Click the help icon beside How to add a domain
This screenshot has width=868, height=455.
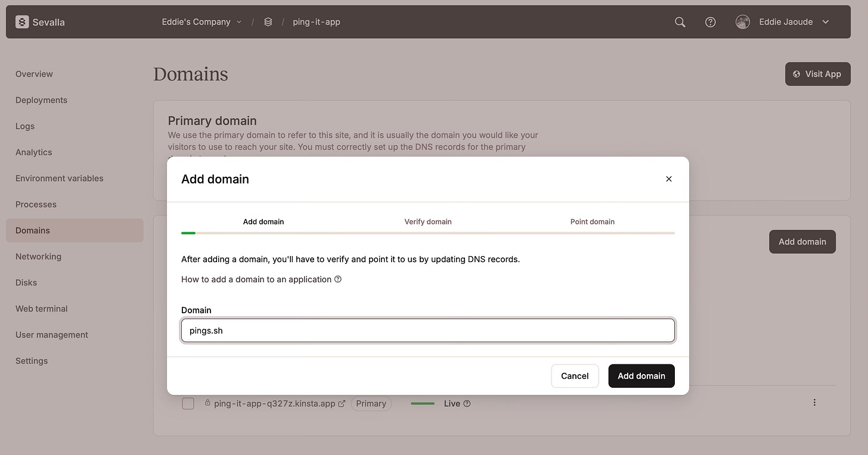click(x=338, y=279)
